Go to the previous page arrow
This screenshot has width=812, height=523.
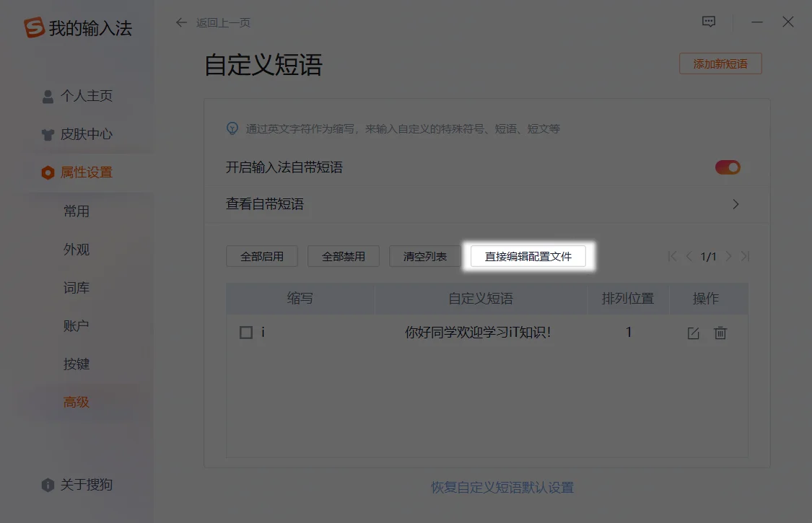(689, 256)
